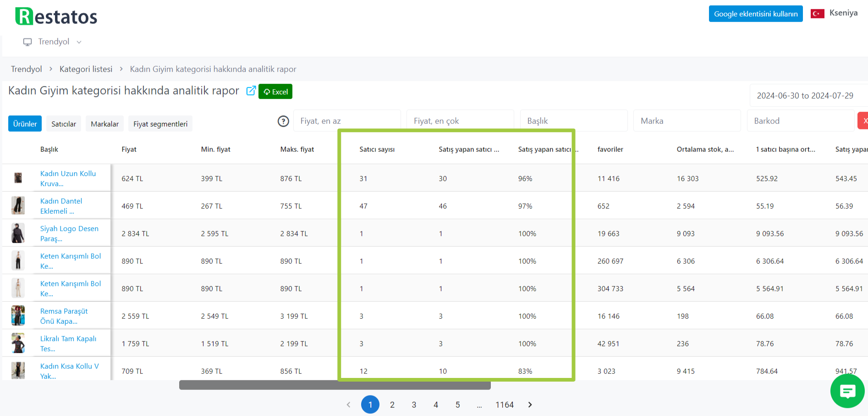Go to page 3
Screen dimensions: 868x416
pyautogui.click(x=414, y=405)
